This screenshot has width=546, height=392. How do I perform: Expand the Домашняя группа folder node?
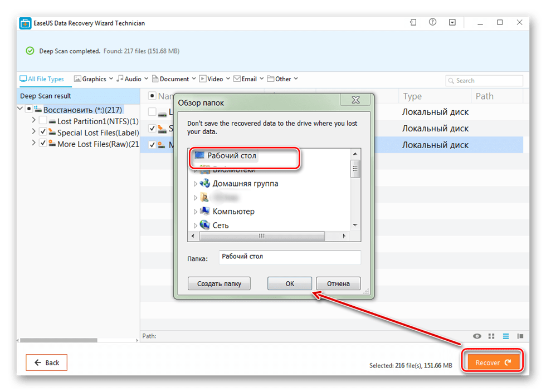coord(195,184)
